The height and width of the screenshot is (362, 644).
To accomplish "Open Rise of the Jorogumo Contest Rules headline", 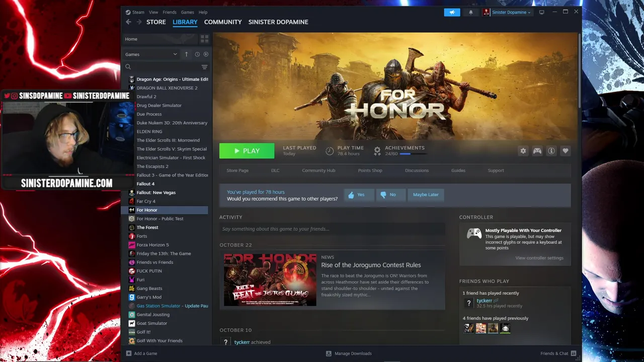I will coord(371,265).
